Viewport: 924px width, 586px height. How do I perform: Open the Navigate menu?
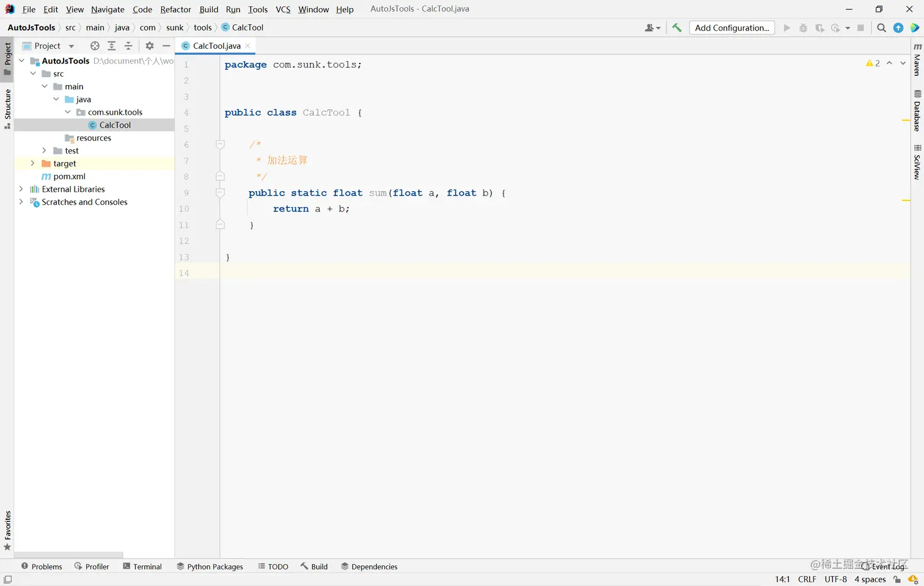pyautogui.click(x=108, y=9)
